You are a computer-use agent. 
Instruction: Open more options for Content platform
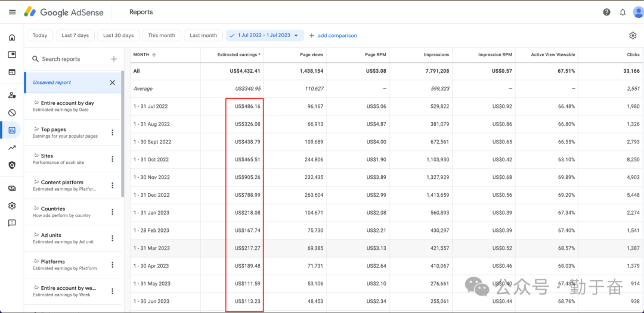pos(112,185)
